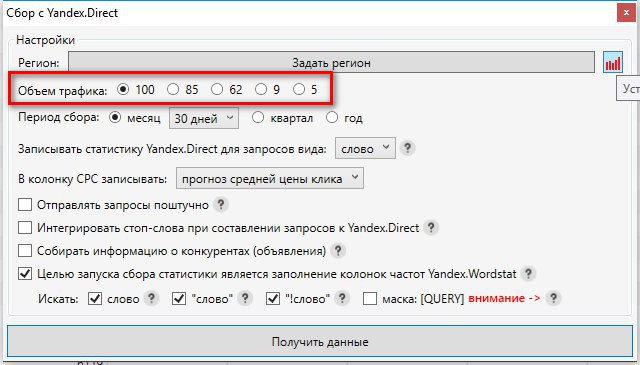Open help icon after the red 'внимание ->' text
The image size is (640, 365).
[553, 298]
